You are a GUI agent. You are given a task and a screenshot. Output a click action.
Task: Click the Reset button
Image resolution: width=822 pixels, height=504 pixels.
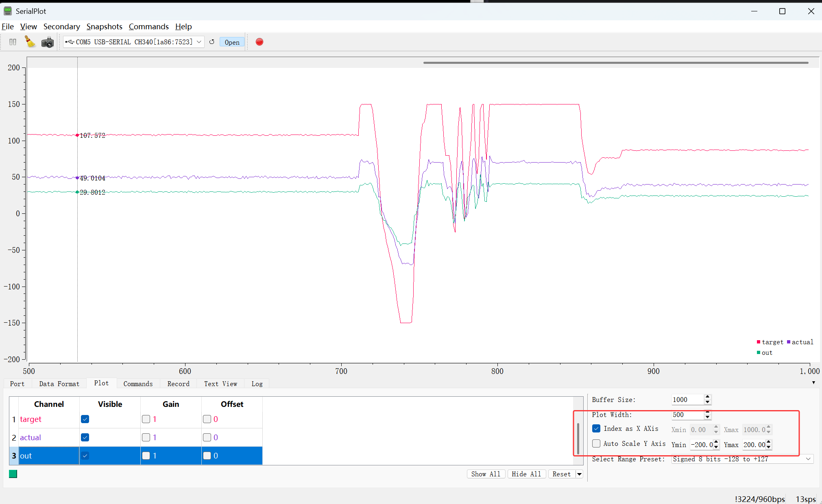click(562, 474)
